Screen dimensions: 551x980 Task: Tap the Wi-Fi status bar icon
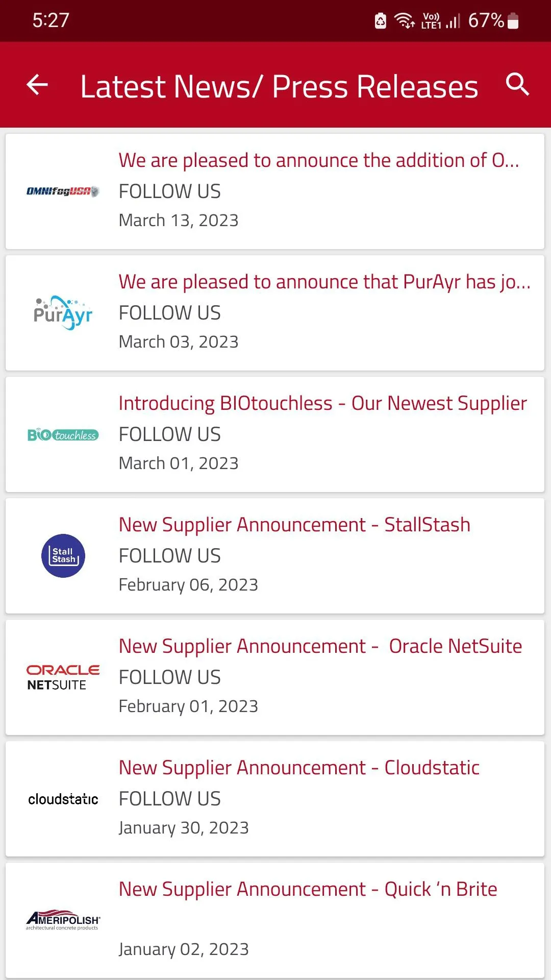click(x=405, y=21)
